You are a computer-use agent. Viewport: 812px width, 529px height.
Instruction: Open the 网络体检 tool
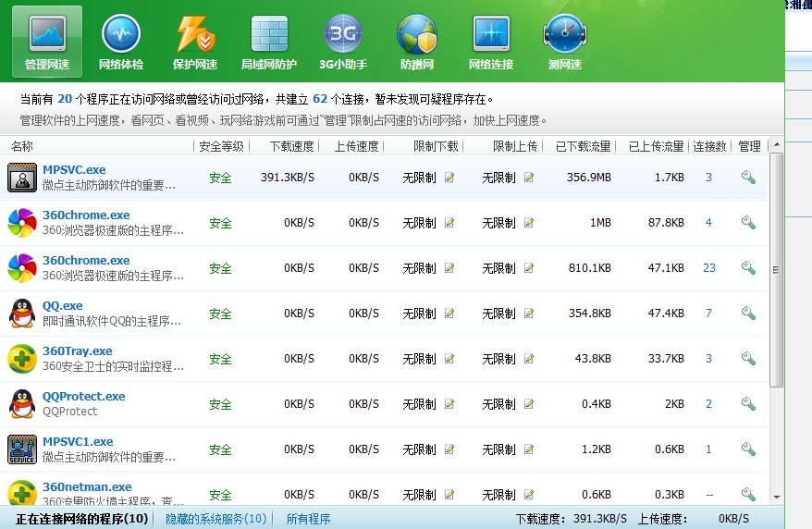pyautogui.click(x=121, y=42)
